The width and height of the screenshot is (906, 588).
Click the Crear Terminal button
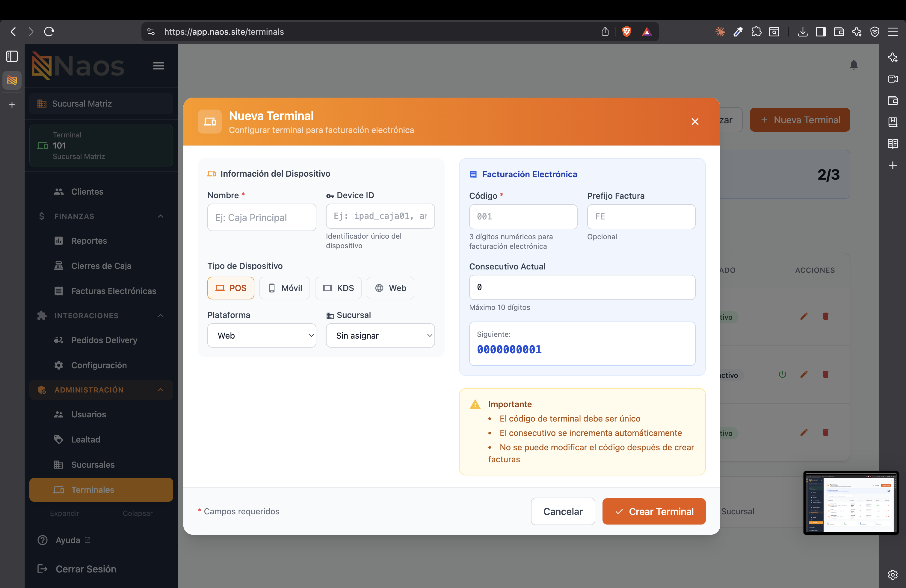point(654,511)
